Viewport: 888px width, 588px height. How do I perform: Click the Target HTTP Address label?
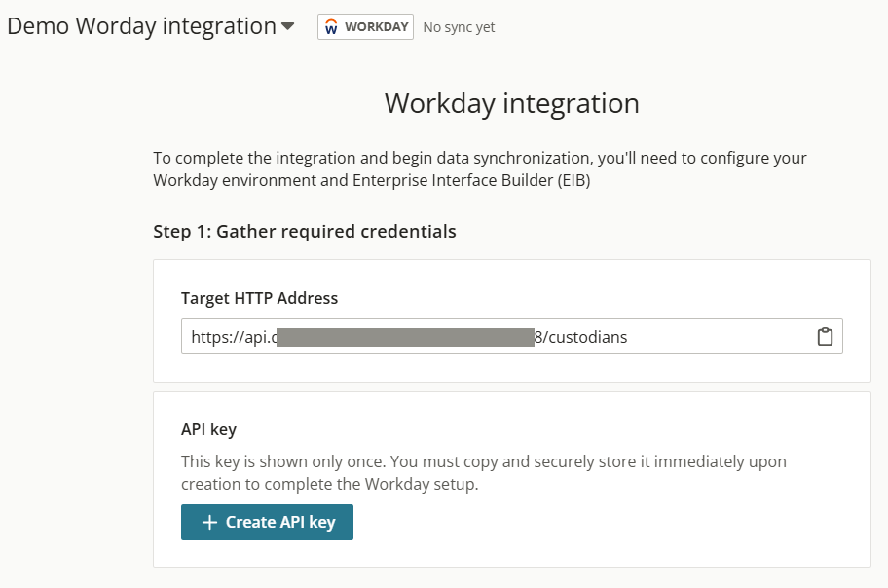(259, 298)
